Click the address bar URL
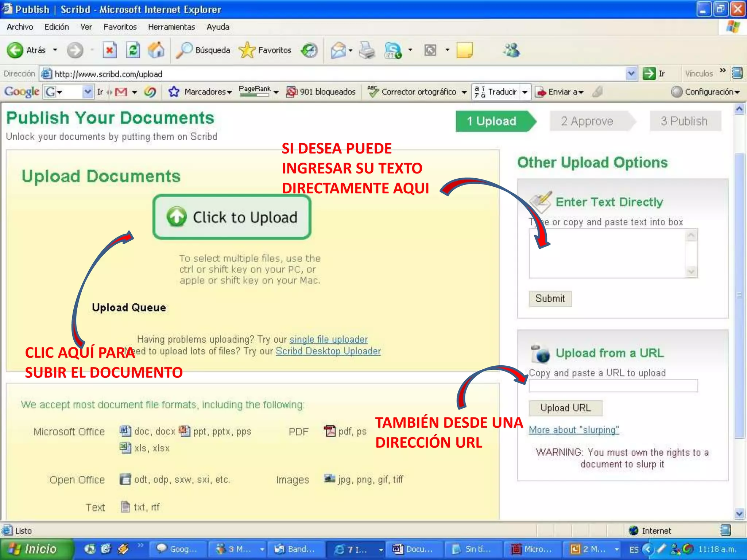The height and width of the screenshot is (560, 747). (x=108, y=74)
